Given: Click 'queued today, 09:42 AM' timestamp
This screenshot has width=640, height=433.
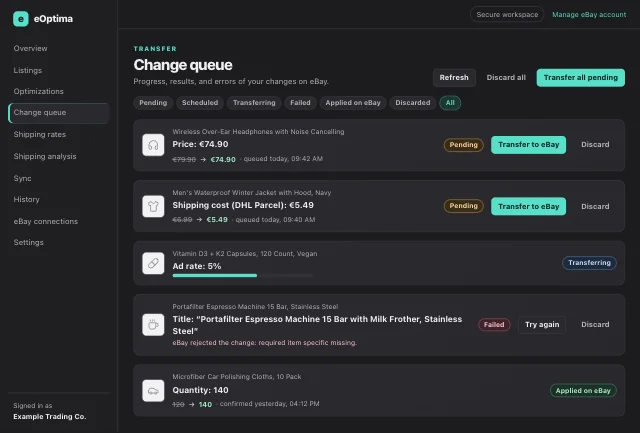Looking at the screenshot, I should click(x=283, y=159).
